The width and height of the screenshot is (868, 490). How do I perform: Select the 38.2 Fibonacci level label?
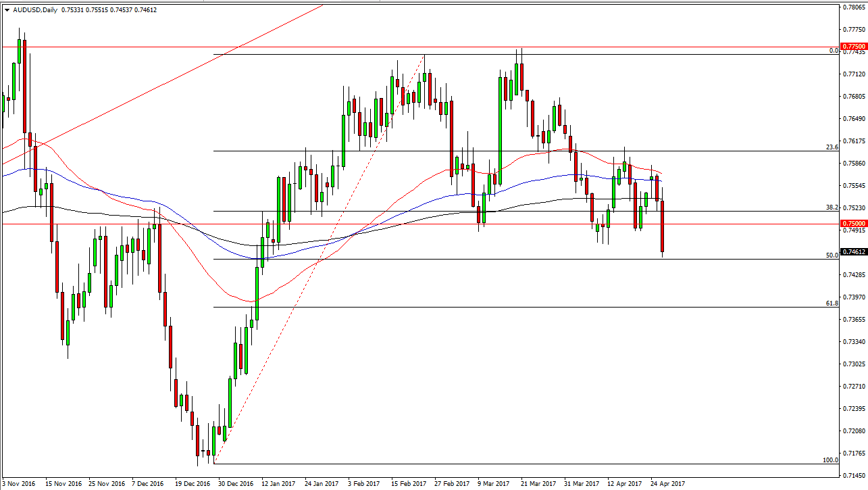coord(832,207)
